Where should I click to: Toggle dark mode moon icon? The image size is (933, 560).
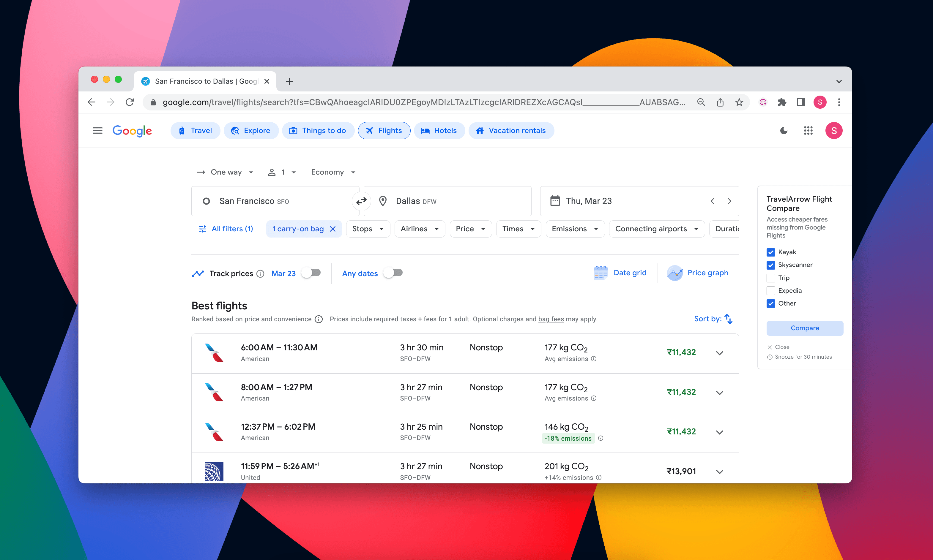point(784,131)
